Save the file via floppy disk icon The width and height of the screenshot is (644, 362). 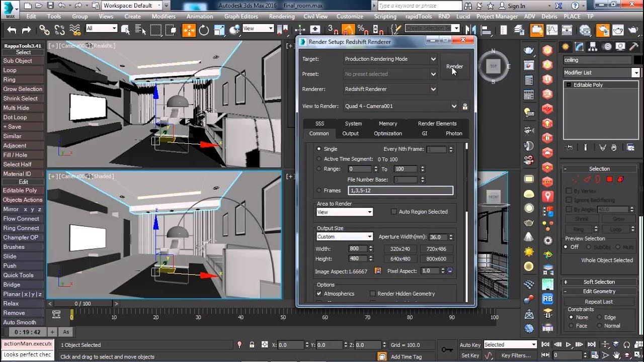49,6
